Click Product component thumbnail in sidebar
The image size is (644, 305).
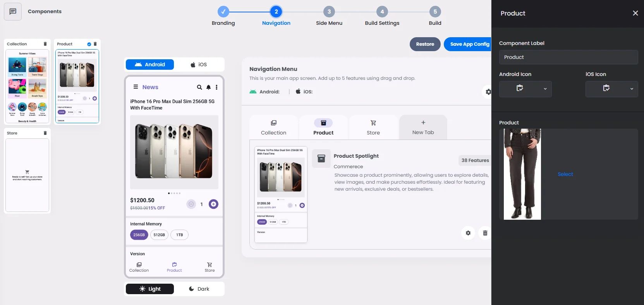point(77,86)
